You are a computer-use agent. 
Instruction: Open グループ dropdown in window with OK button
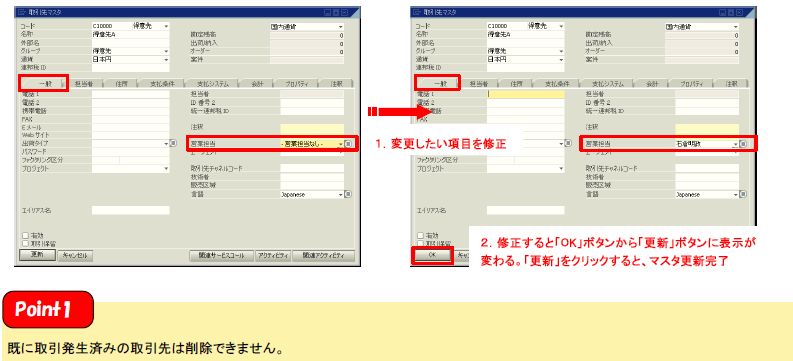[561, 51]
